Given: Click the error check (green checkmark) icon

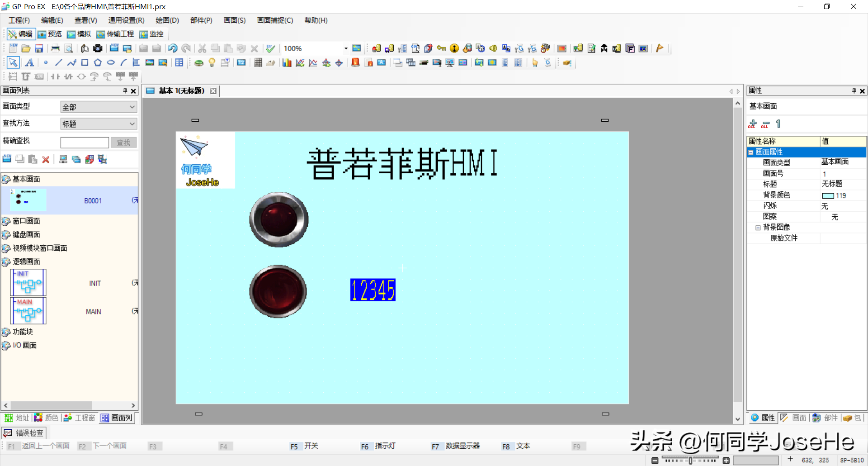Looking at the screenshot, I should tap(270, 48).
